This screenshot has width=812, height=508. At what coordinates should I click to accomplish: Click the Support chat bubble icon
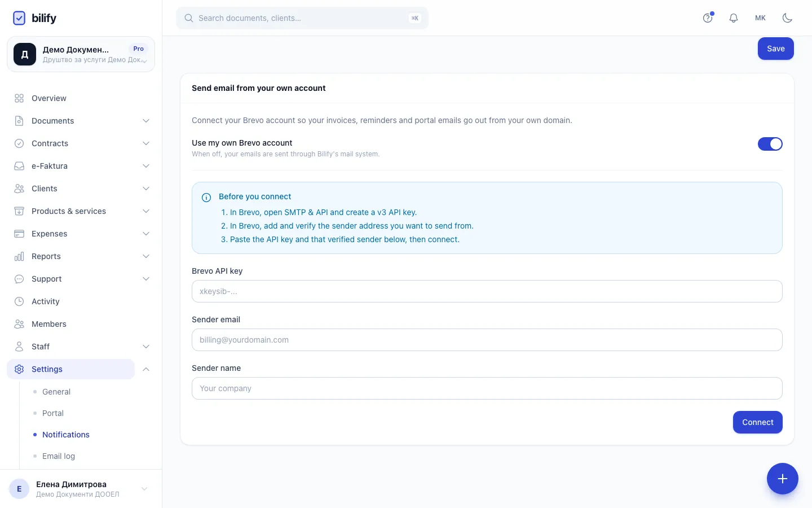[x=19, y=279]
